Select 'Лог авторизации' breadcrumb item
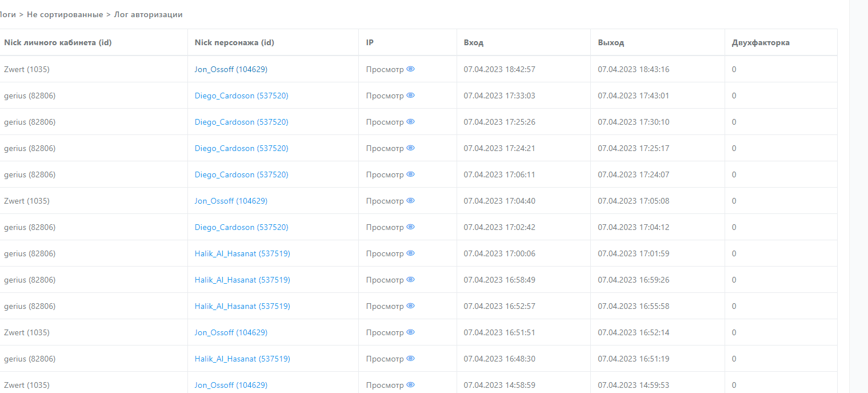868x393 pixels. click(x=148, y=14)
